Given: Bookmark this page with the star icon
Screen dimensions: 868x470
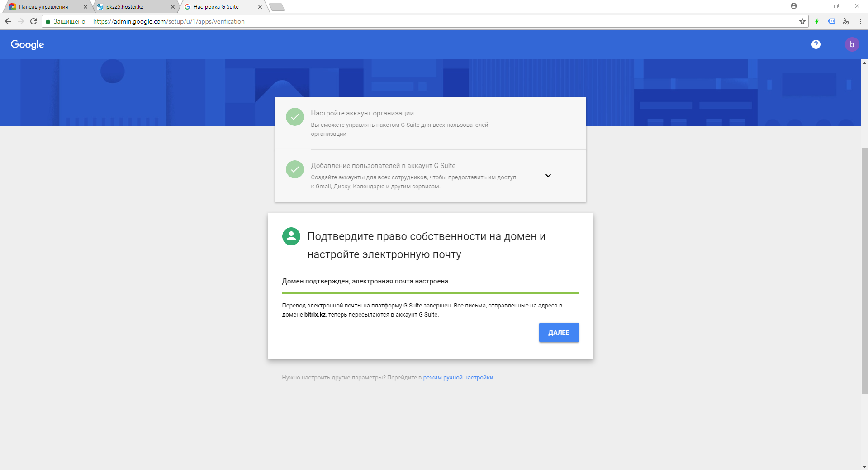Looking at the screenshot, I should pyautogui.click(x=802, y=21).
